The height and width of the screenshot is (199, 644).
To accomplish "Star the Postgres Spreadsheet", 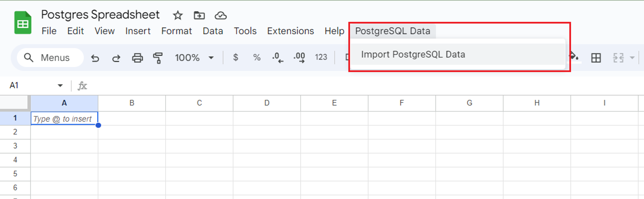I will click(x=178, y=15).
